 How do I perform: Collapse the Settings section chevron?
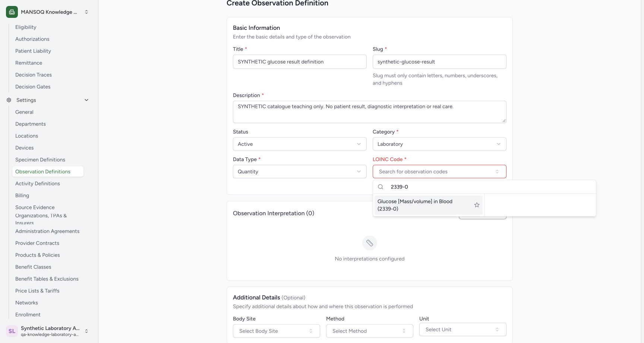pyautogui.click(x=86, y=100)
